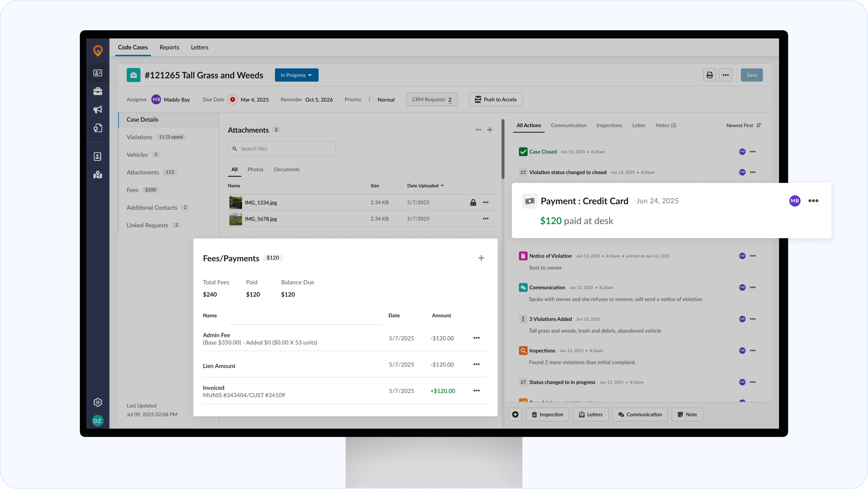Open settings gear in sidebar
This screenshot has width=868, height=489.
pyautogui.click(x=98, y=402)
